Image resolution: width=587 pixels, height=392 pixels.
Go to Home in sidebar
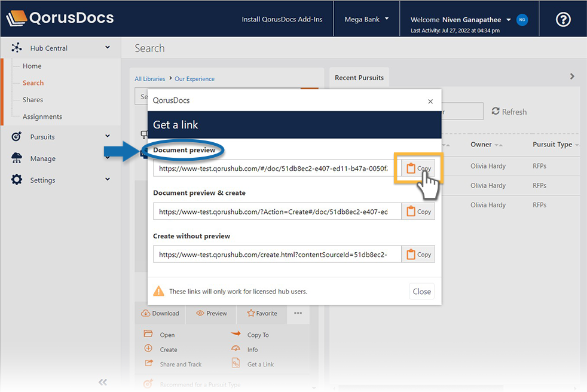click(x=32, y=66)
